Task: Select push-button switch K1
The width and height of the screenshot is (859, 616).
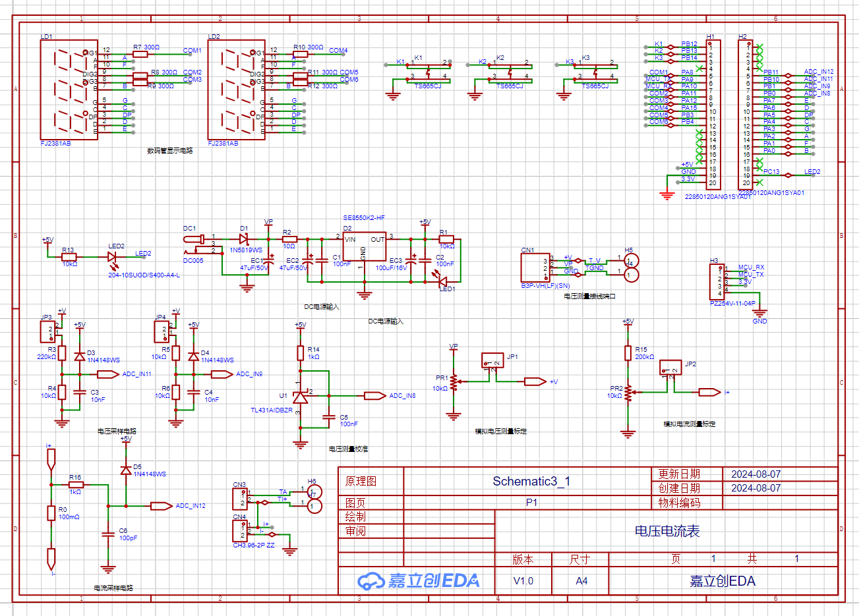Action: pyautogui.click(x=429, y=71)
